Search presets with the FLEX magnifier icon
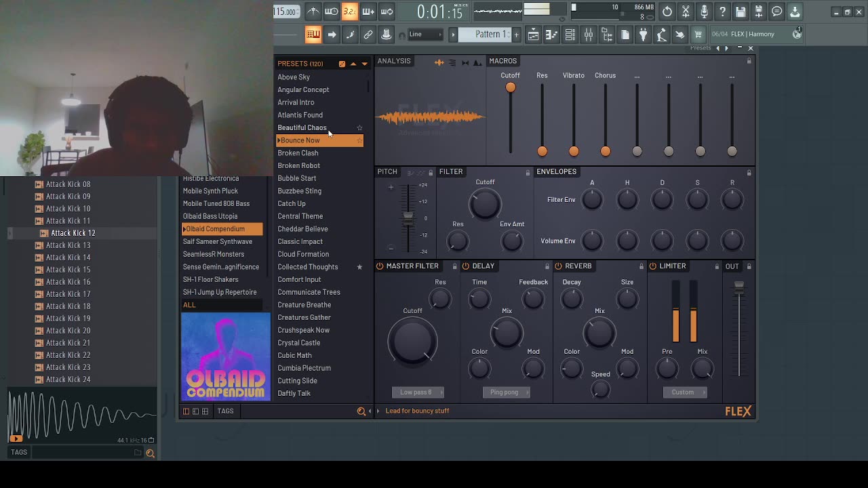868x488 pixels. point(361,411)
